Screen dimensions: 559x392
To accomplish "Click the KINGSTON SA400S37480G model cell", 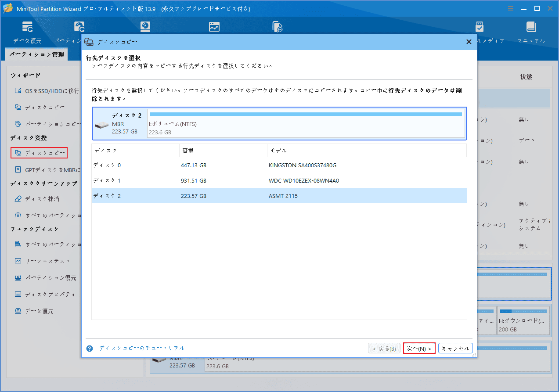I will click(x=303, y=165).
